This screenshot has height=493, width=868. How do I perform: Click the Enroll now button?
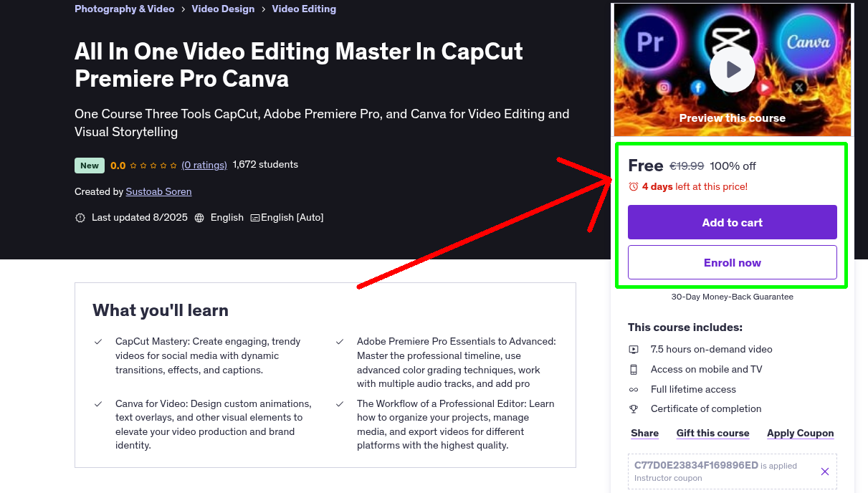click(x=733, y=262)
